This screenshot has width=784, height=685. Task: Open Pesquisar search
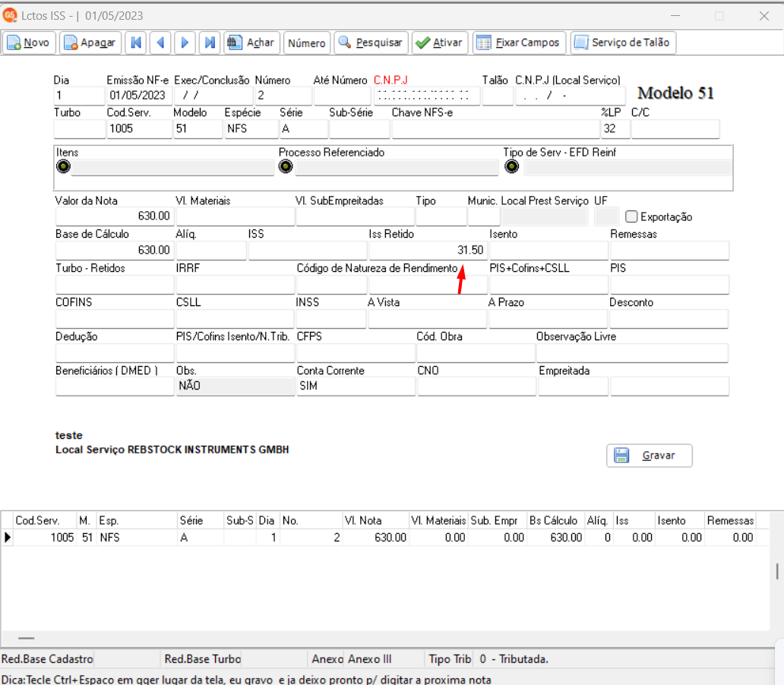(371, 43)
